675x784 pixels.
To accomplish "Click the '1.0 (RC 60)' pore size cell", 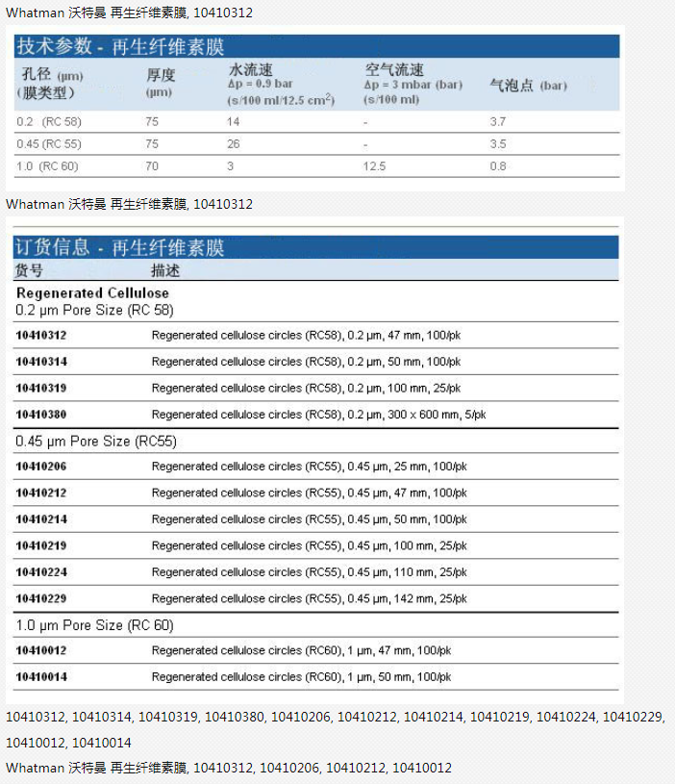I will tap(47, 166).
